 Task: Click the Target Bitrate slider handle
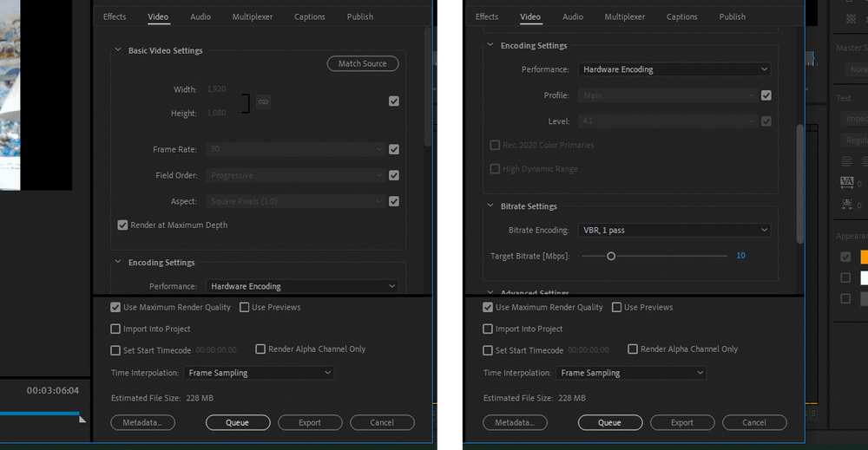pyautogui.click(x=611, y=256)
